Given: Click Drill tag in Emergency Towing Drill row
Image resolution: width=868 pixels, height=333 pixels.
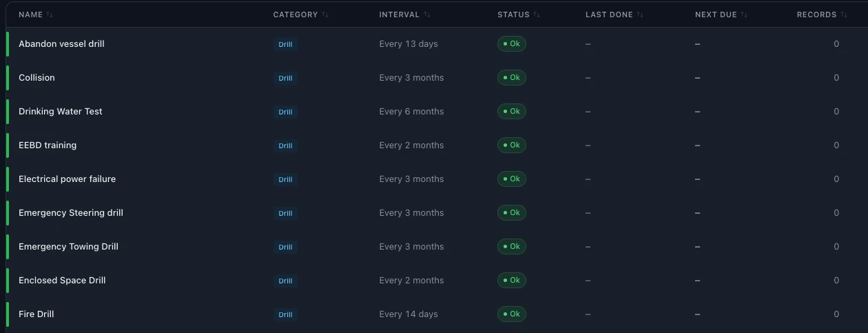Looking at the screenshot, I should pyautogui.click(x=285, y=247).
